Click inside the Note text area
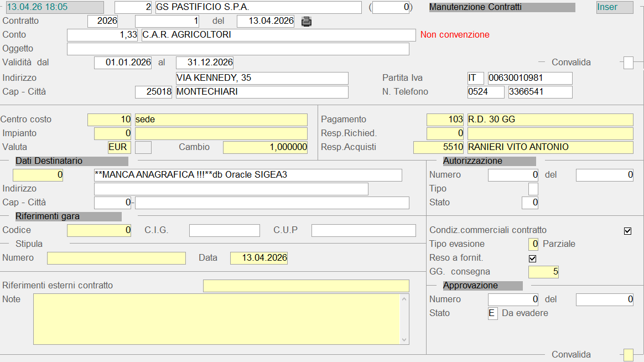644x362 pixels. coord(217,318)
